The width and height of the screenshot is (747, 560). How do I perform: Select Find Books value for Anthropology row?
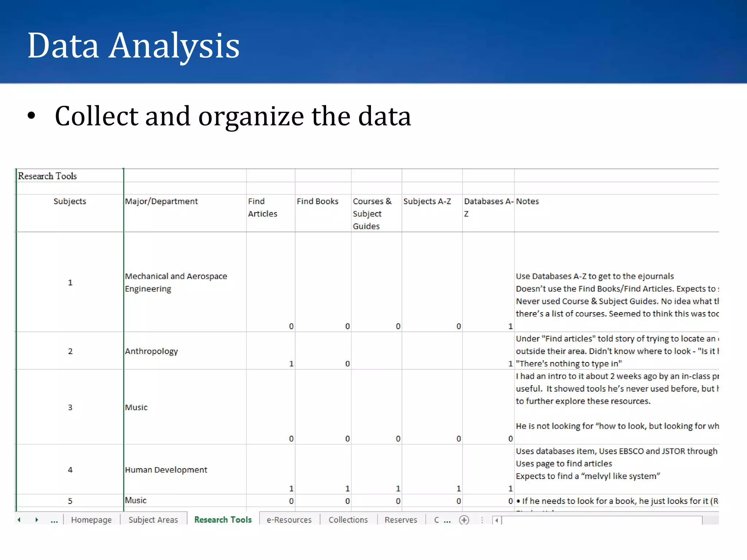coord(323,351)
